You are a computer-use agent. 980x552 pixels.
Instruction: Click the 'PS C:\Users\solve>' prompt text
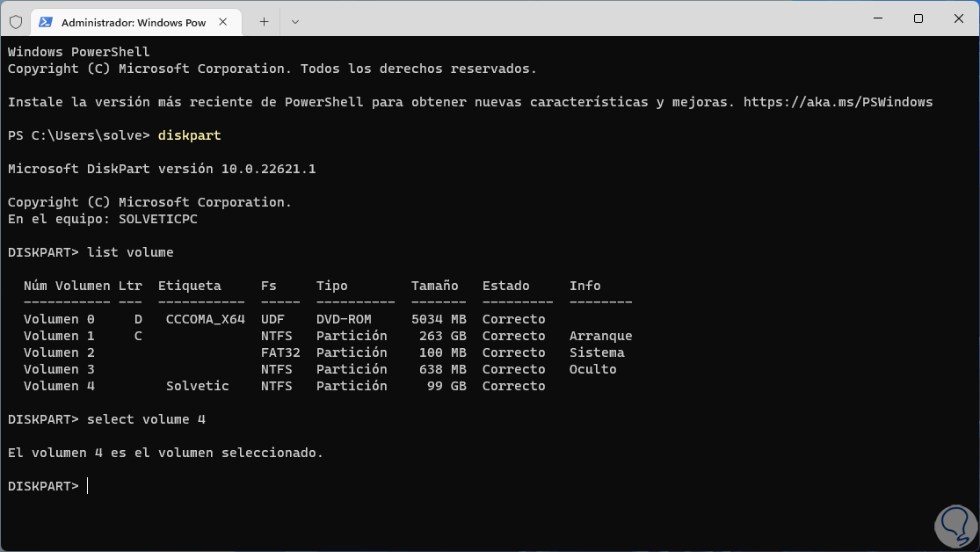(x=79, y=135)
